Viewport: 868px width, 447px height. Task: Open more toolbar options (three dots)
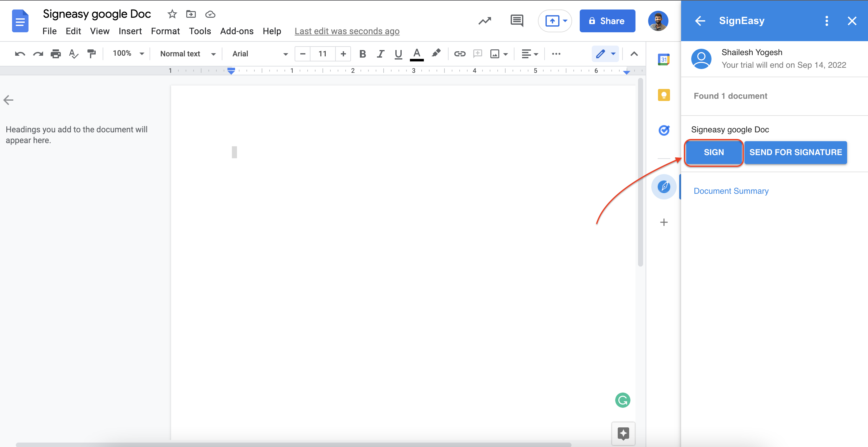click(x=556, y=54)
